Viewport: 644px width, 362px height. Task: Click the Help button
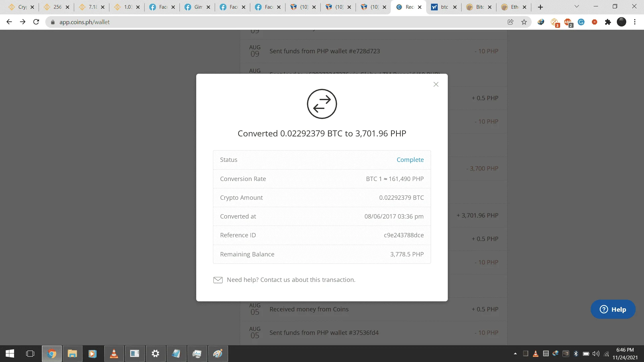pos(613,309)
